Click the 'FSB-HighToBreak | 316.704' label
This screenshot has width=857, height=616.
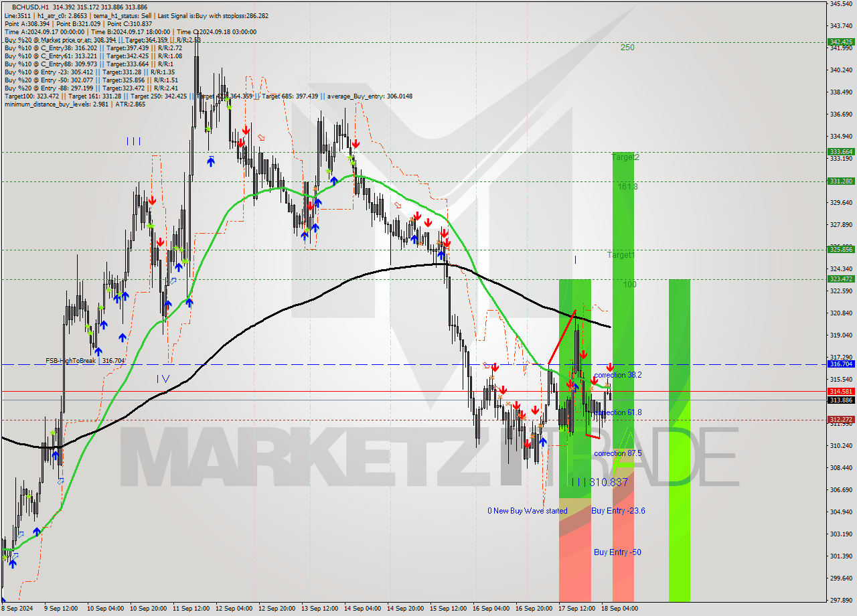coord(85,360)
